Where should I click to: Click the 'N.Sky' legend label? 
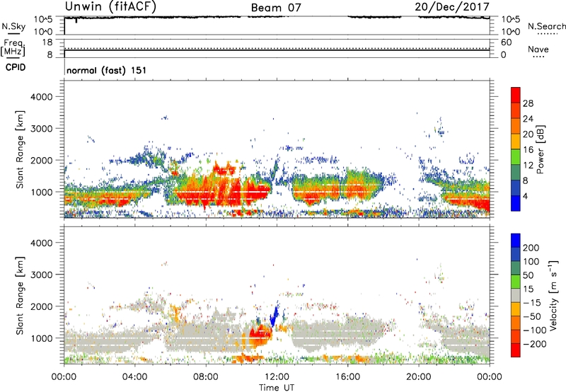point(13,26)
